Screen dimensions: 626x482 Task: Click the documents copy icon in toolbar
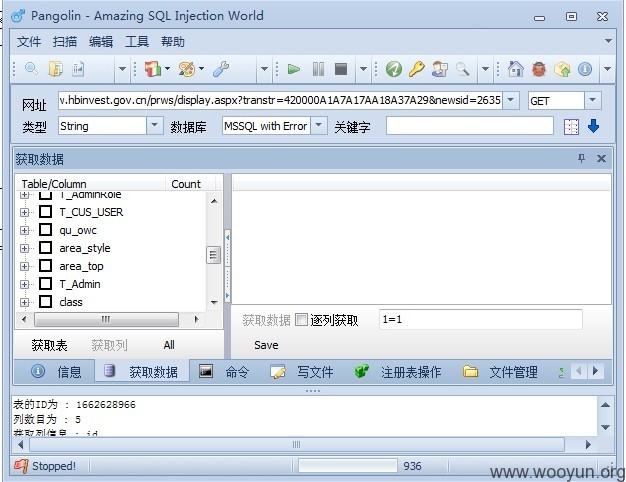pos(55,69)
